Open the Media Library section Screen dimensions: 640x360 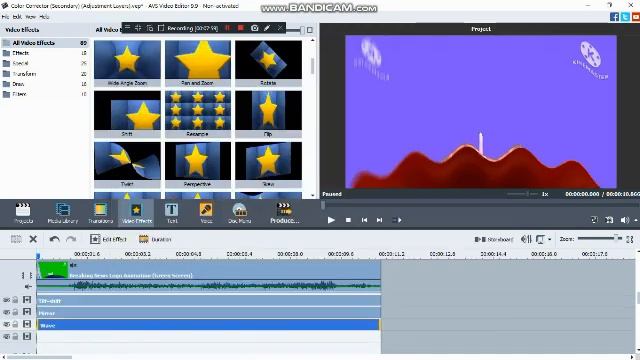[x=62, y=213]
